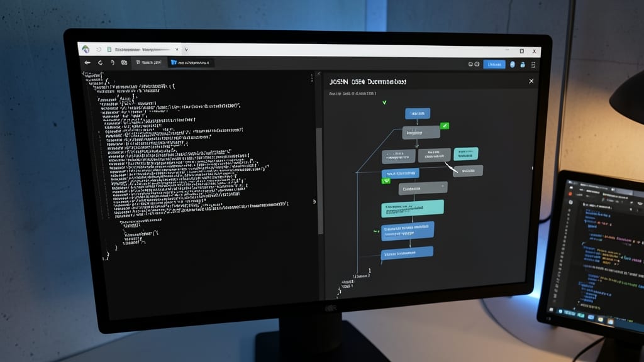Open the dropdown arrow on the gray selector node

click(443, 187)
